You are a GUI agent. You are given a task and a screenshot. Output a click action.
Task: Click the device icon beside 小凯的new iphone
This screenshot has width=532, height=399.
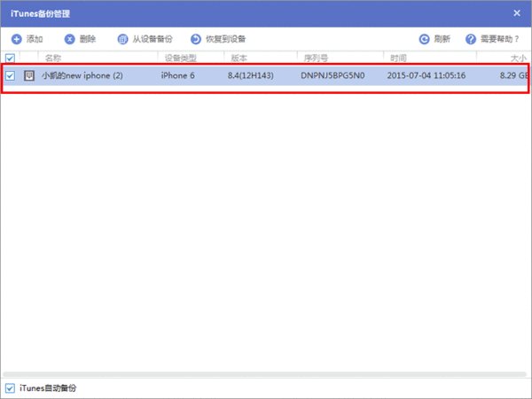pyautogui.click(x=29, y=76)
